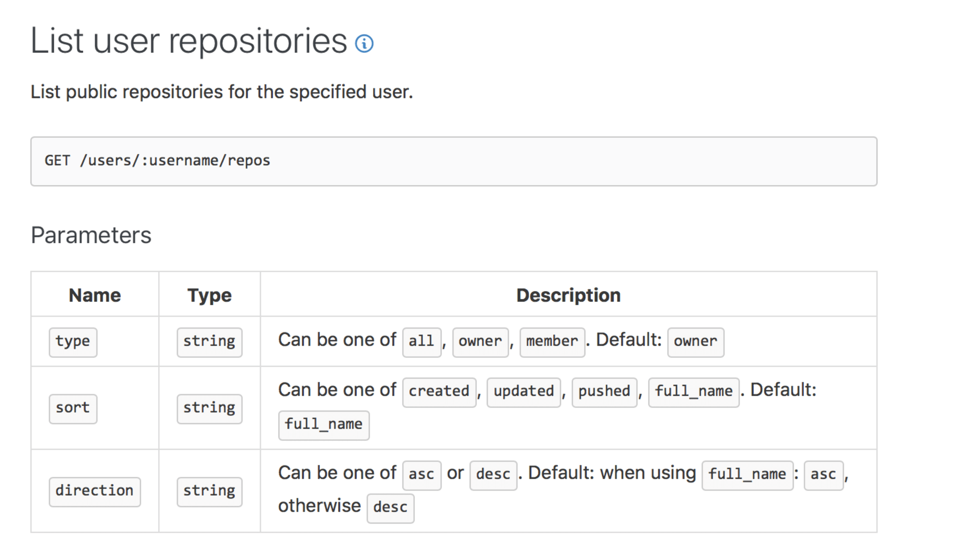Image resolution: width=968 pixels, height=560 pixels.
Task: Click the string type badge for type
Action: tap(209, 342)
